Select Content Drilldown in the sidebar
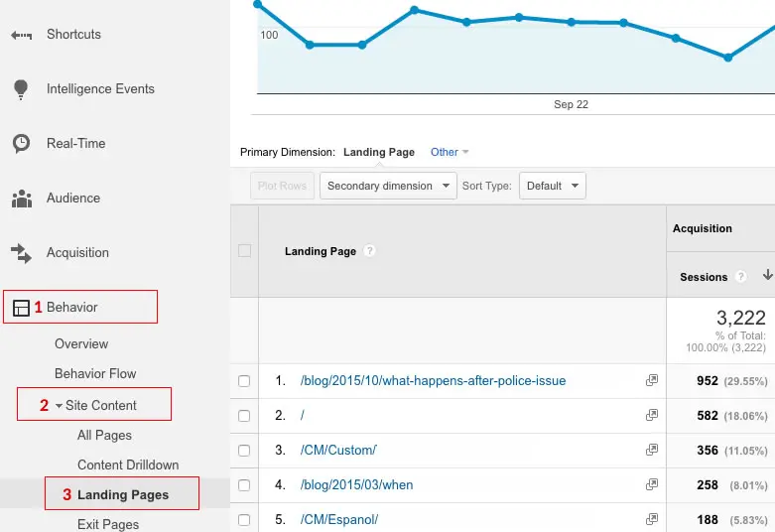 pyautogui.click(x=126, y=465)
